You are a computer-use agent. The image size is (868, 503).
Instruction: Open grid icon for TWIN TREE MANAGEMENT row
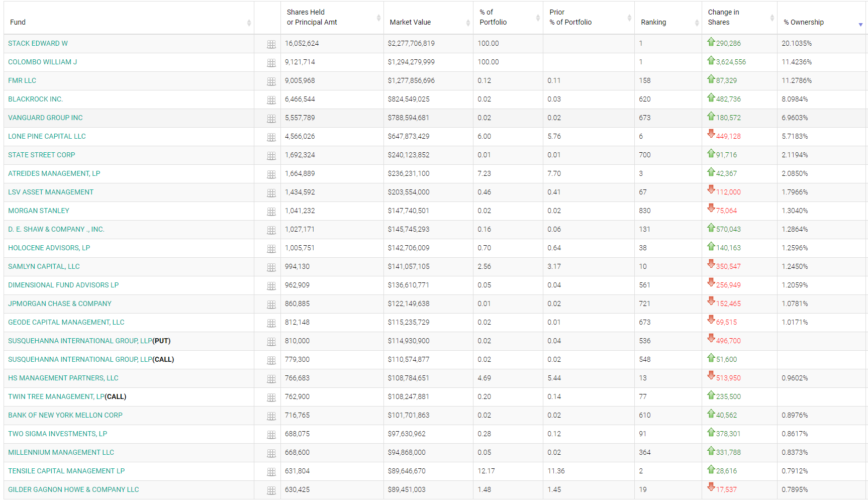[x=271, y=397]
